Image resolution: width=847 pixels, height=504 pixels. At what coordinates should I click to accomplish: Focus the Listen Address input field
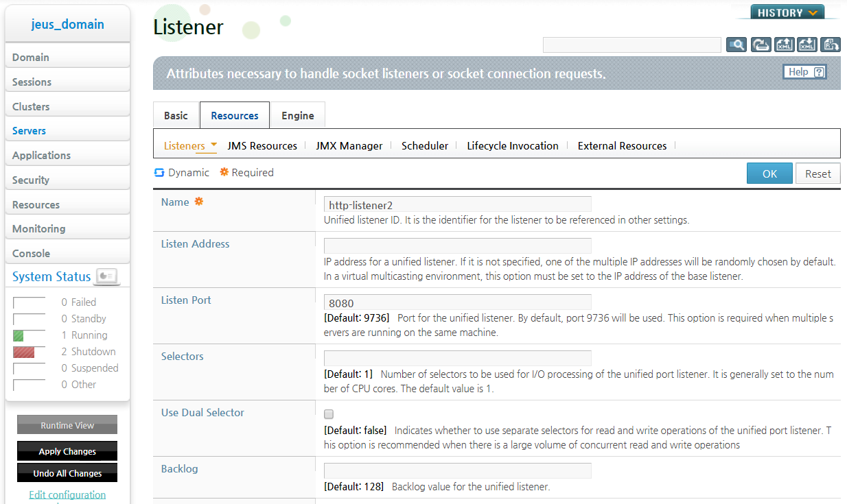[x=457, y=245]
